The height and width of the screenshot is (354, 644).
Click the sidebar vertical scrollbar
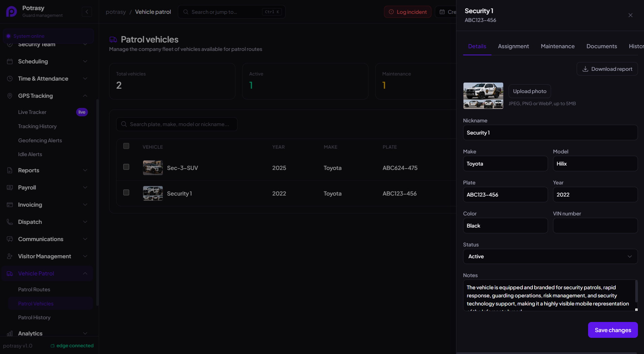[97, 202]
